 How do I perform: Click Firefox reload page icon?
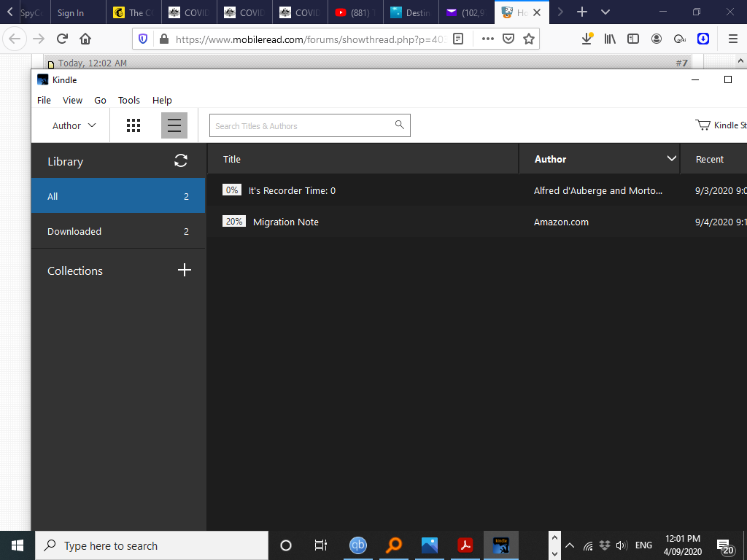point(62,39)
